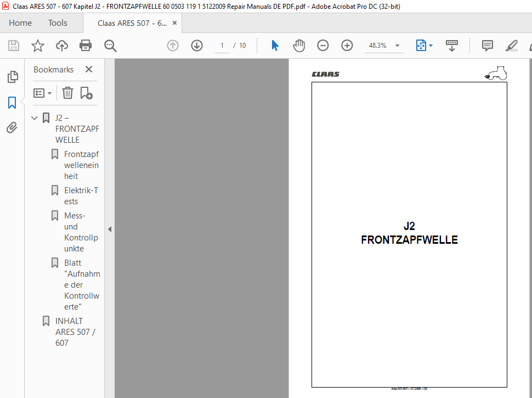Add a comment with speech bubble
This screenshot has width=532, height=398.
click(x=488, y=46)
